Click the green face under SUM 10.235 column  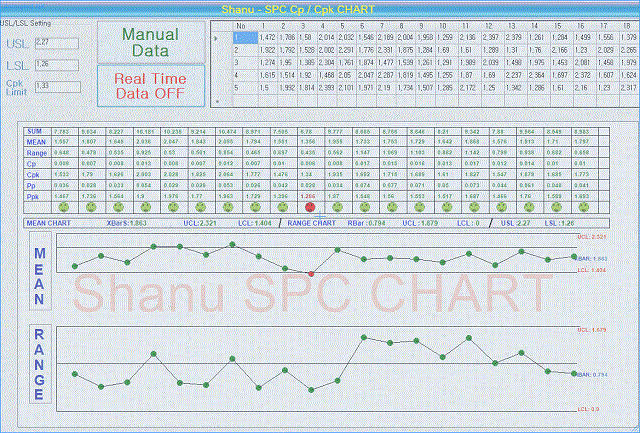173,207
